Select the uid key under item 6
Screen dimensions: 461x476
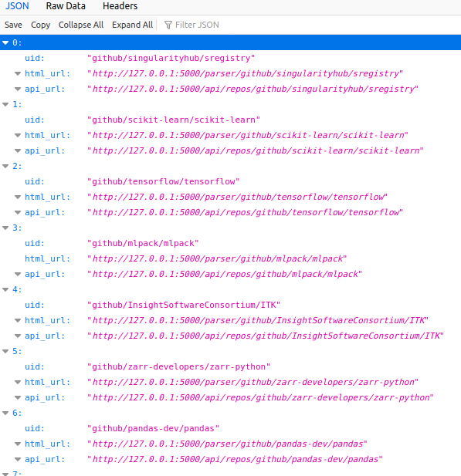point(35,428)
